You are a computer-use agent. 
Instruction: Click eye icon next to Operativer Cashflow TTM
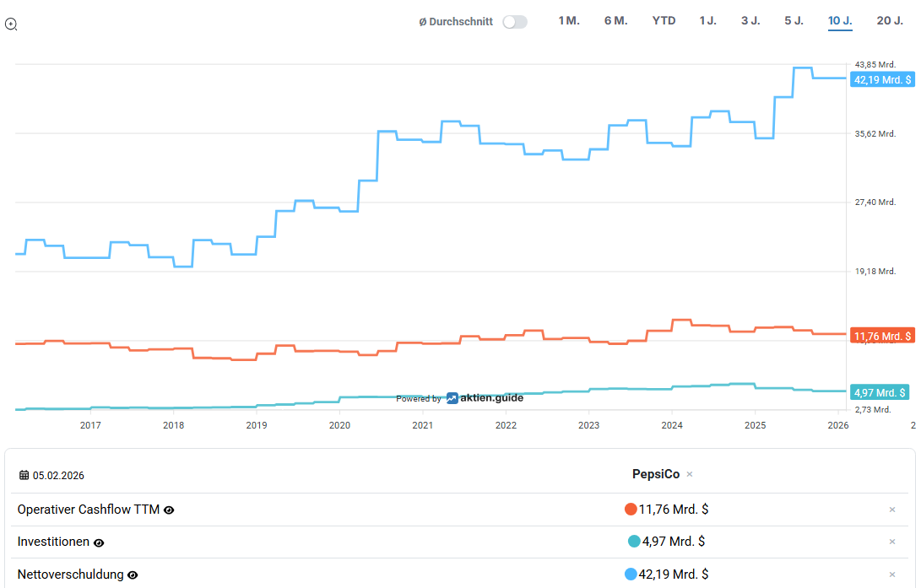(169, 510)
